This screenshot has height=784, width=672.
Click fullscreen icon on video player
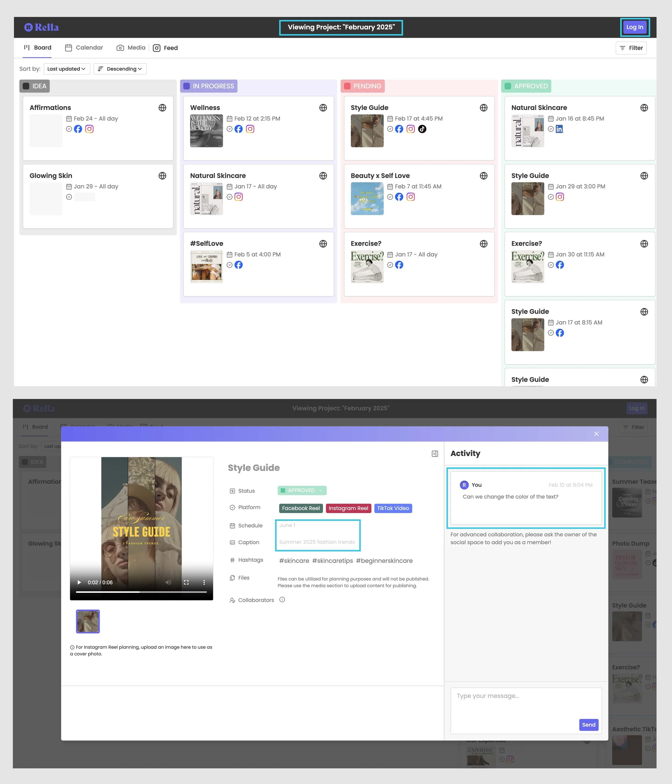(x=186, y=582)
